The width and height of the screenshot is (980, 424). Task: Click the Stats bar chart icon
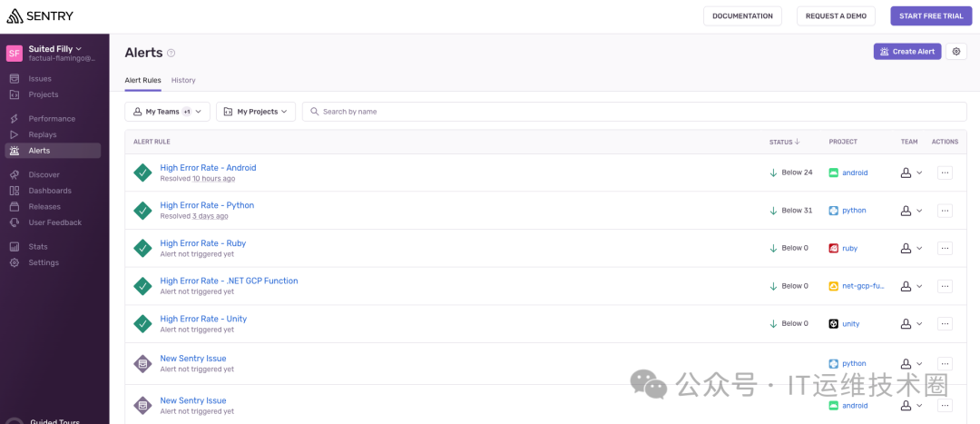click(x=15, y=246)
